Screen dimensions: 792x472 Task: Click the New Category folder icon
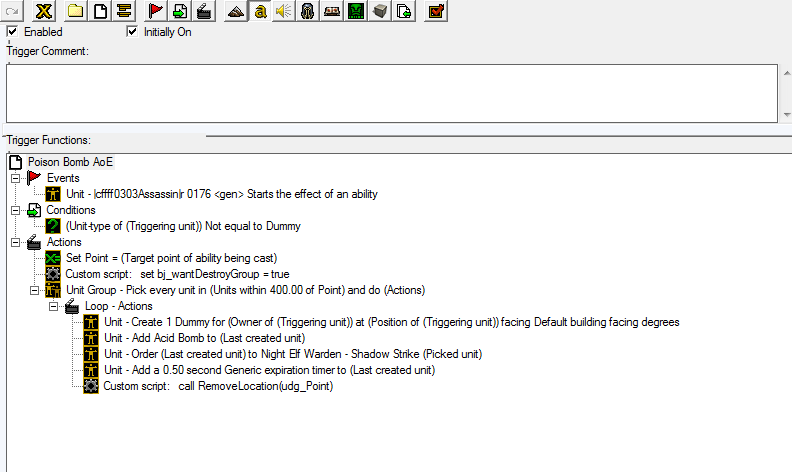[x=75, y=11]
